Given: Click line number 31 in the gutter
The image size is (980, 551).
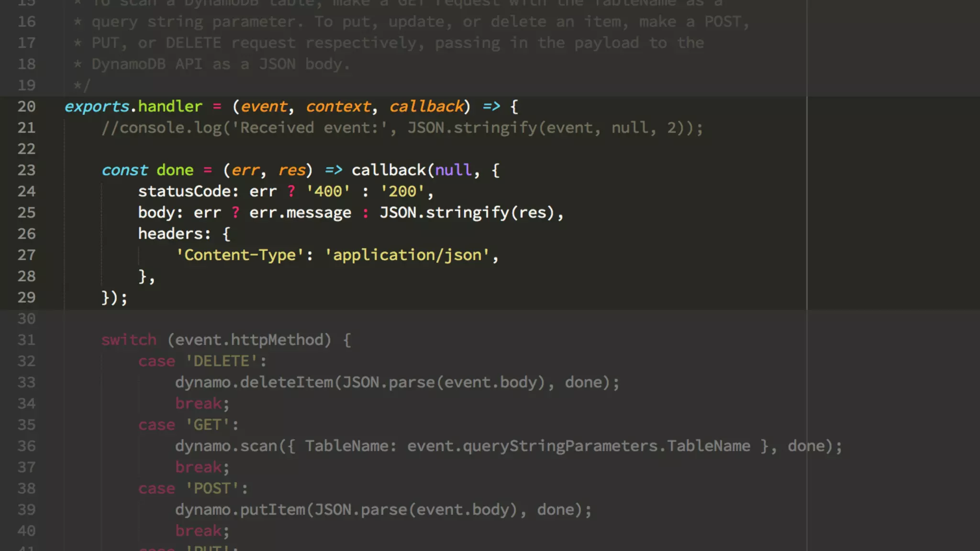Looking at the screenshot, I should [26, 340].
